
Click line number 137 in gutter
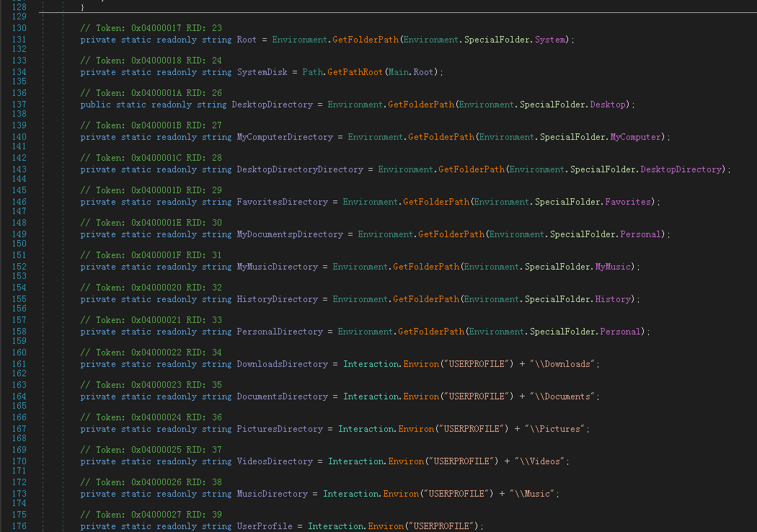[19, 105]
